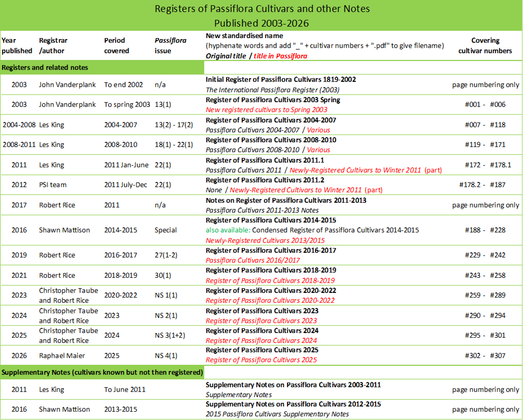Select the cultivar range '#259 - #289'
Screen dimensions: 523x420
[x=485, y=295]
